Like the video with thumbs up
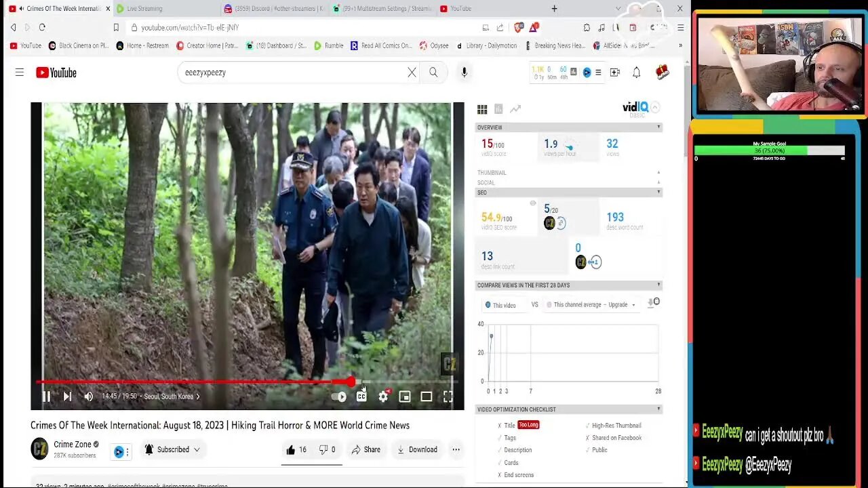Viewport: 868px width, 488px height. coord(296,449)
